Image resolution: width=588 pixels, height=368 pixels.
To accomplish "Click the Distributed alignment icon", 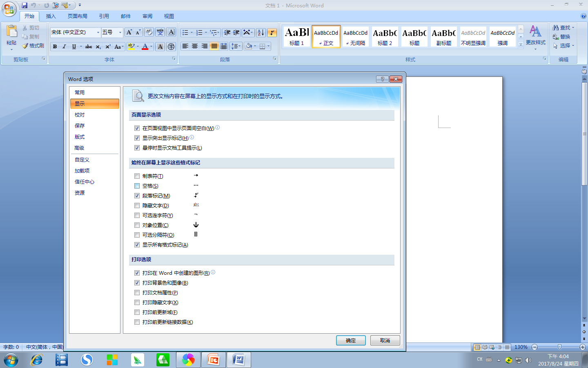I will tap(224, 46).
